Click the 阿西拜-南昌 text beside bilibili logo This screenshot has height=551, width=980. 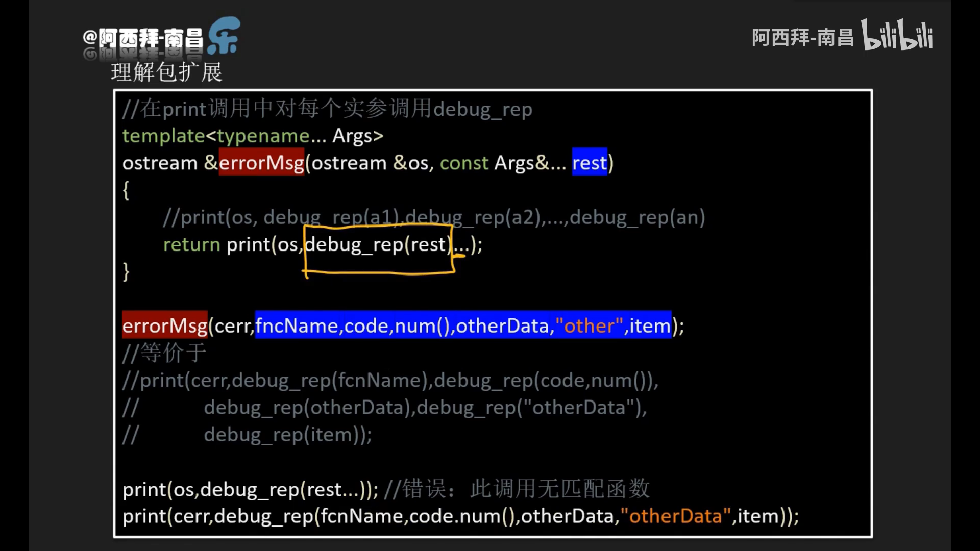802,38
